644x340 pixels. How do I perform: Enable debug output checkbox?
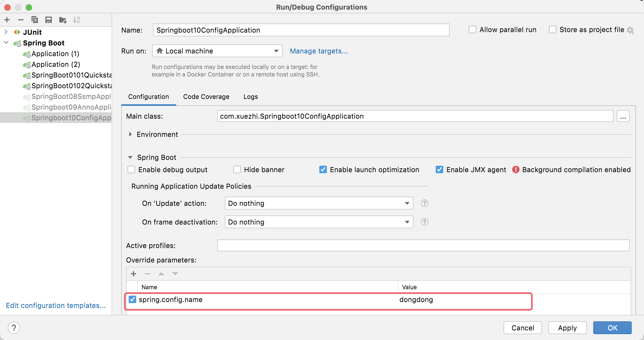131,169
